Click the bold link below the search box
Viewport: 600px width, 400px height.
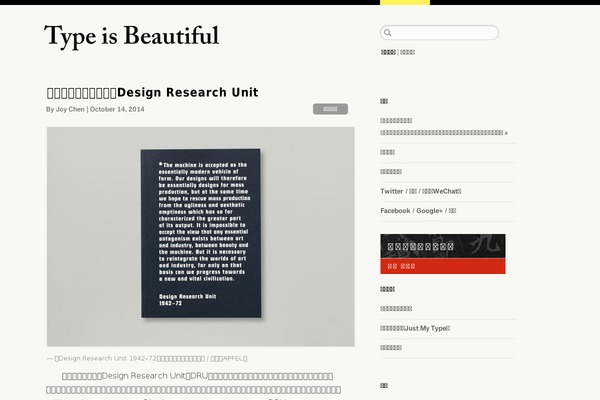coord(388,52)
